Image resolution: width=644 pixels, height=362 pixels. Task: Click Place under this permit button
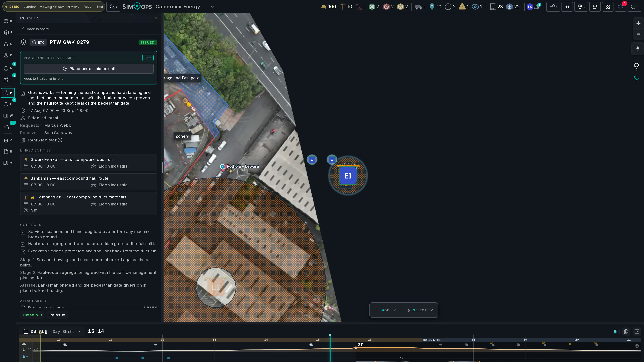coord(89,69)
